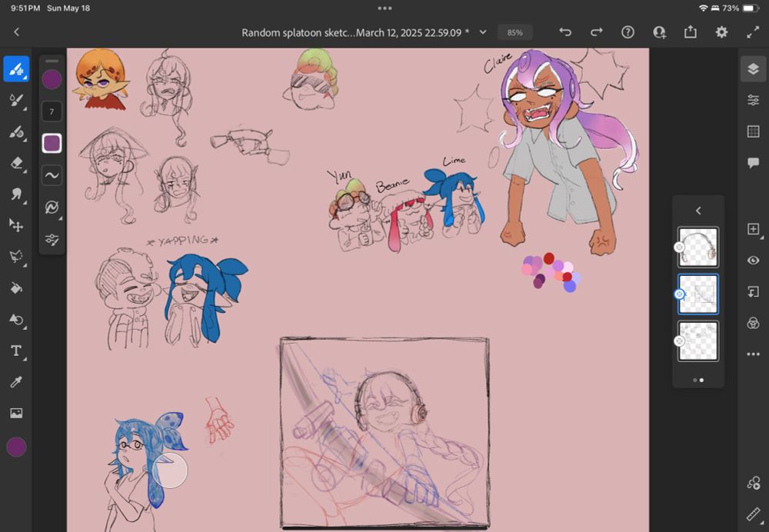Select the Eraser tool
The width and height of the screenshot is (769, 532).
pyautogui.click(x=16, y=163)
